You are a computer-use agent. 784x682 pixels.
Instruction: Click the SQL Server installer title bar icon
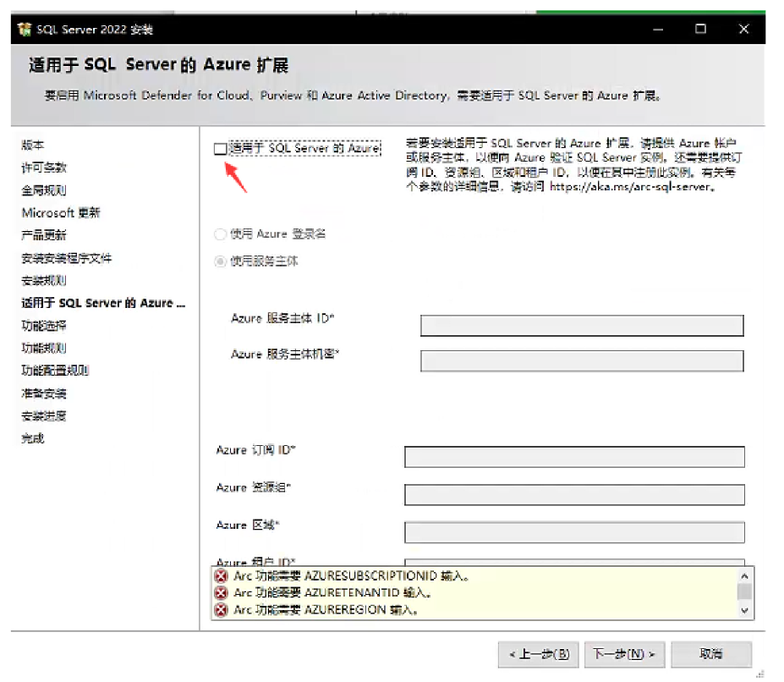click(x=24, y=30)
